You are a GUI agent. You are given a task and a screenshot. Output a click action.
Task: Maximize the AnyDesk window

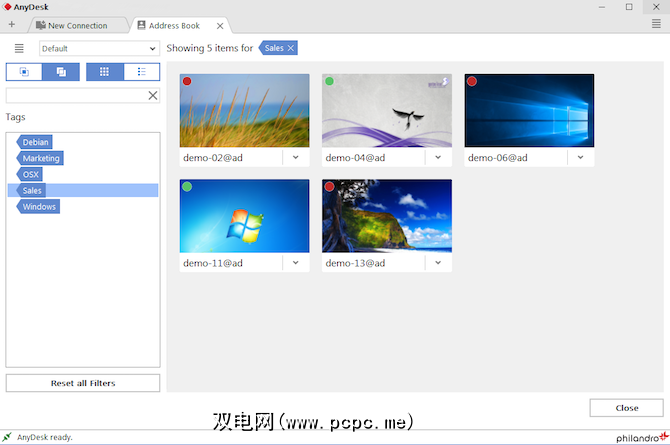point(629,7)
